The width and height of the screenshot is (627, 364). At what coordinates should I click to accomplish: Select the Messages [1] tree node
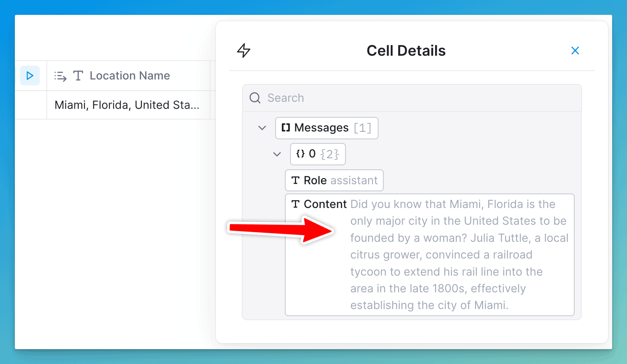(327, 128)
